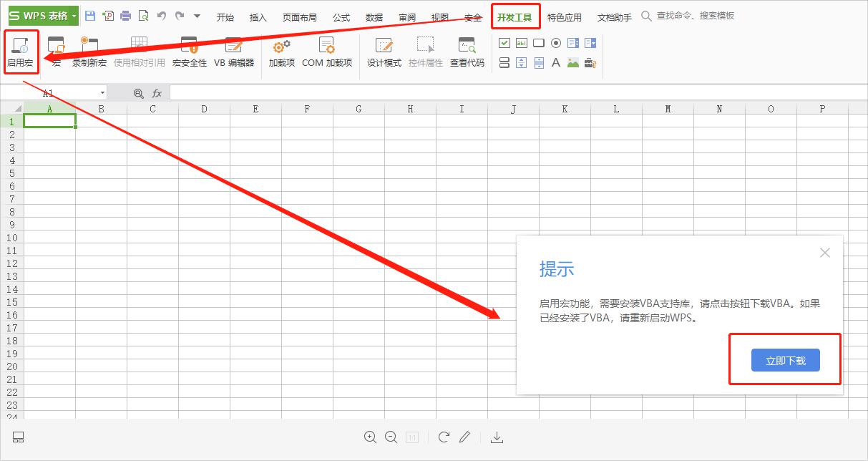Insert the checkbox form control

[x=504, y=43]
